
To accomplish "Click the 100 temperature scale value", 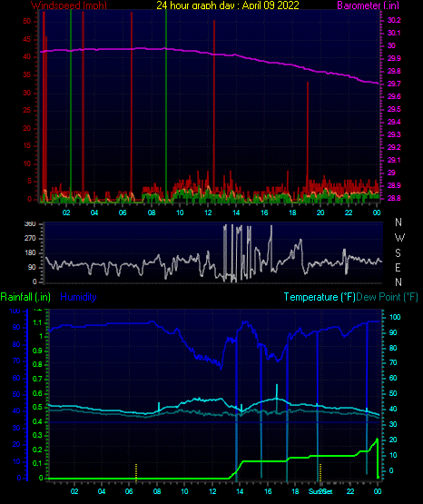I will 395,317.
